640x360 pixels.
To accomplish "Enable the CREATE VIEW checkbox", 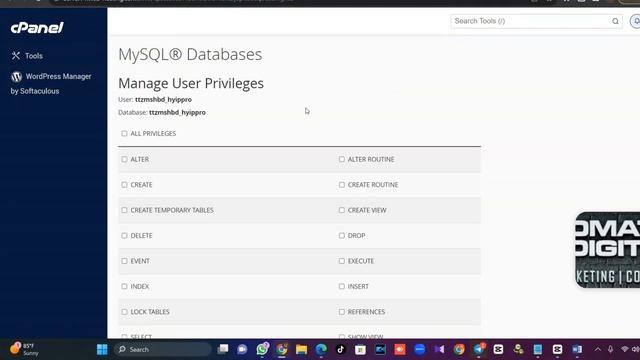I will [x=342, y=210].
